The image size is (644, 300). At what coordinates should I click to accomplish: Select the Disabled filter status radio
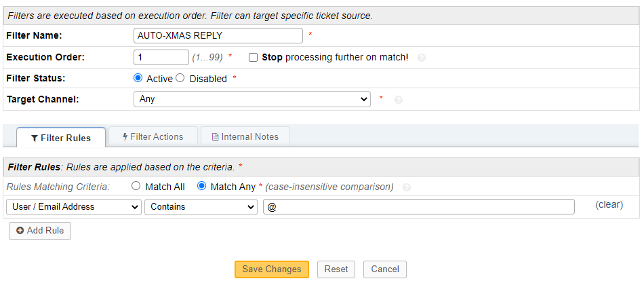coord(180,78)
